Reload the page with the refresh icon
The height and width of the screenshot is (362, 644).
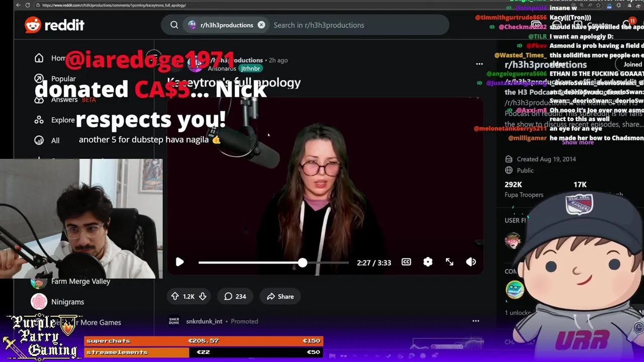click(27, 5)
